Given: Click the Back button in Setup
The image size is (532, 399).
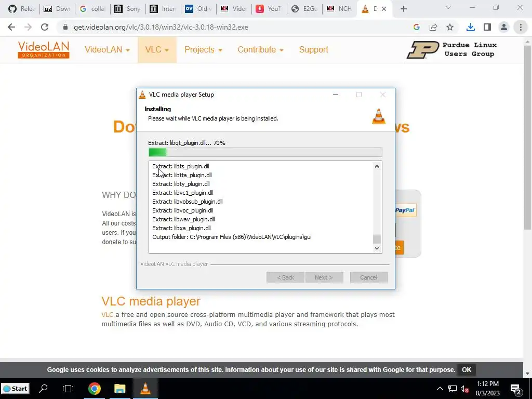Looking at the screenshot, I should pos(285,277).
